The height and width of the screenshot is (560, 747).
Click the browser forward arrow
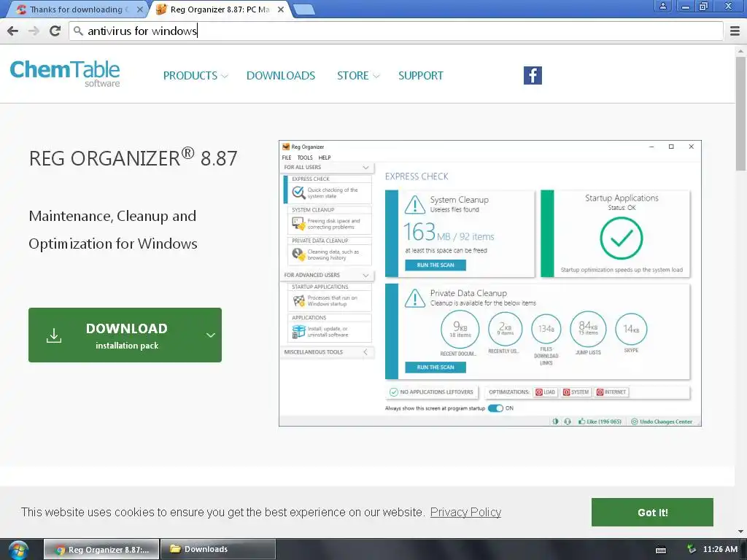[34, 31]
